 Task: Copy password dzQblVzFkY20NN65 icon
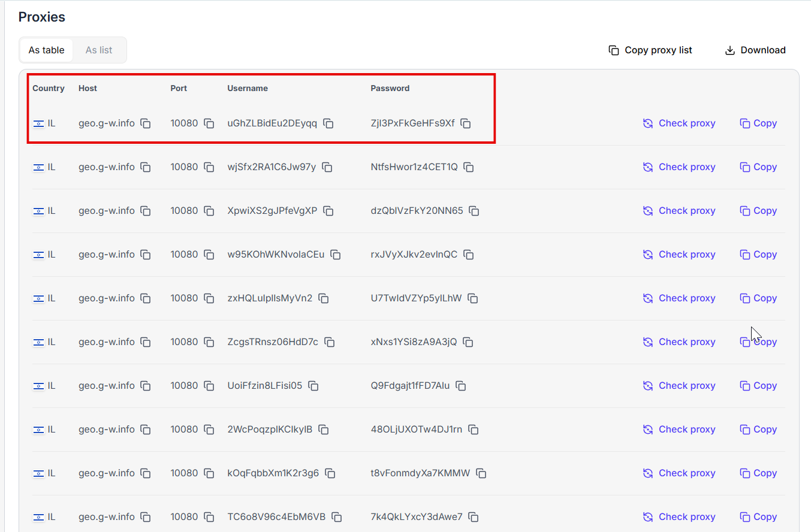474,211
